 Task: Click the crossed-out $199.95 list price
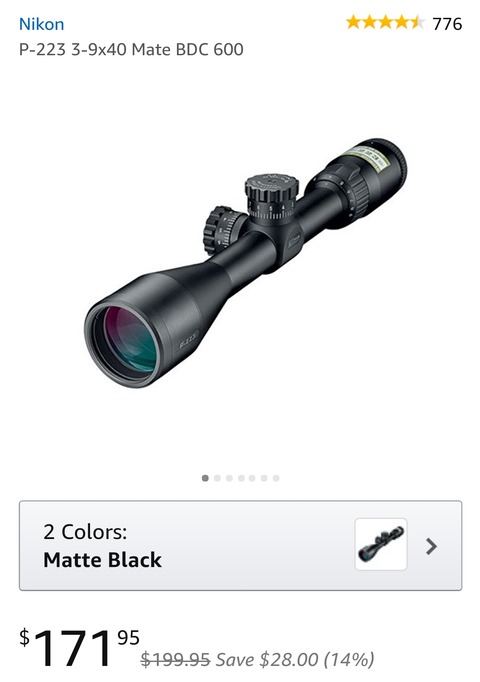[x=175, y=659]
